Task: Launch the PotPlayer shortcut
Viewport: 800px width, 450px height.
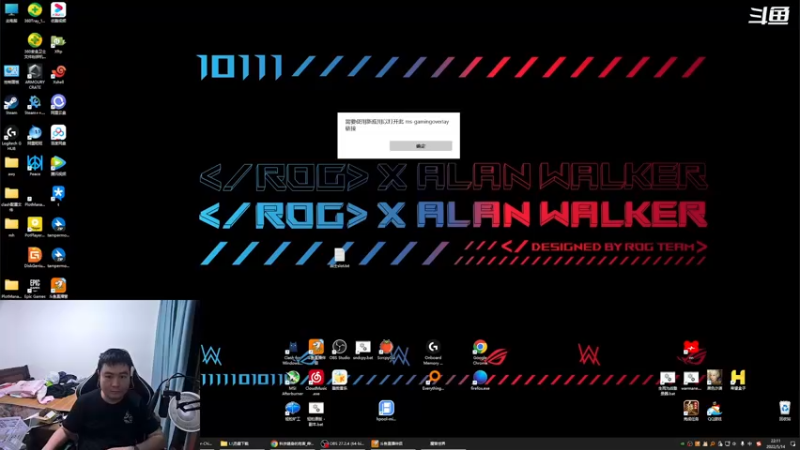Action: tap(35, 227)
